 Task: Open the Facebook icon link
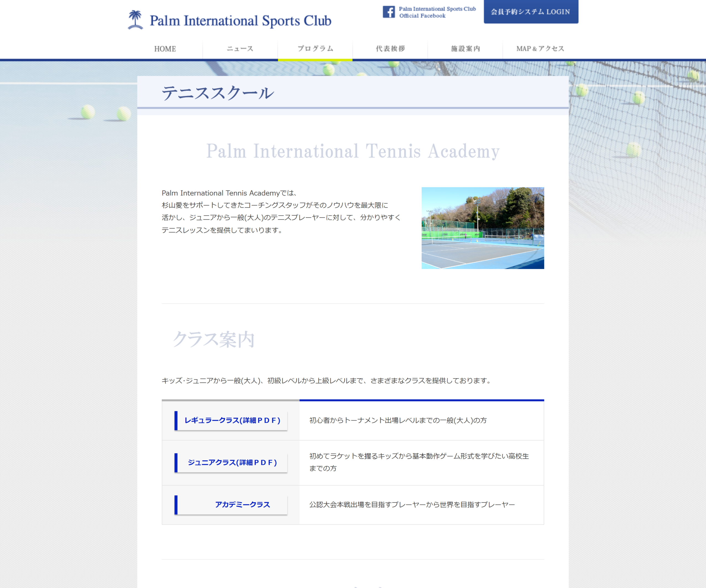[389, 12]
